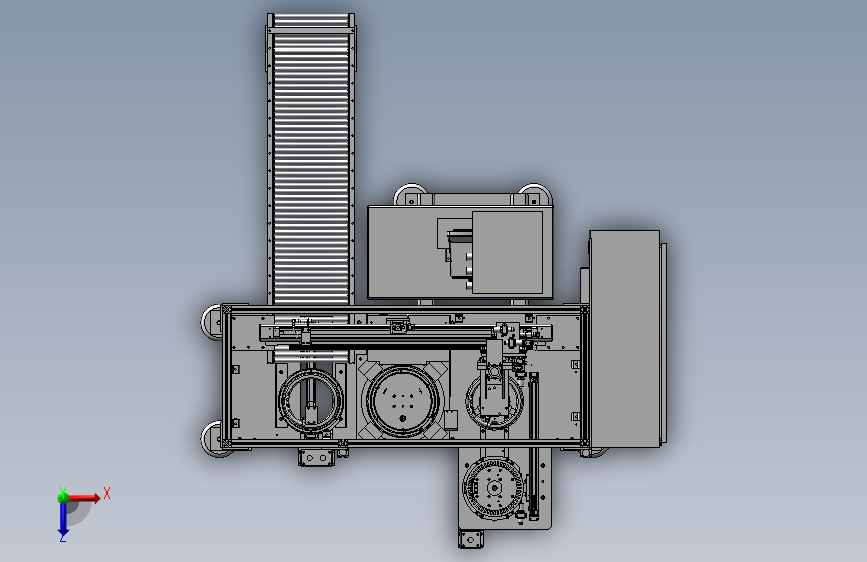Click the green Y axis dot on the triad

63,497
